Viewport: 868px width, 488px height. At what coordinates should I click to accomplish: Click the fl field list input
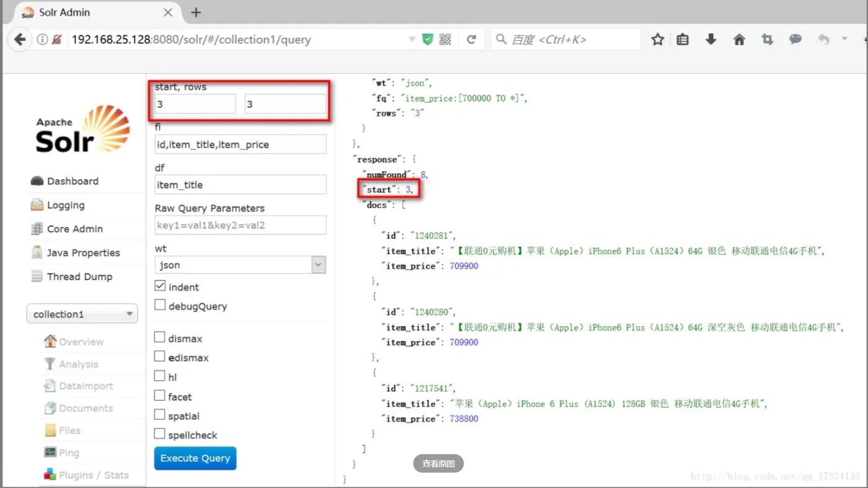(x=241, y=144)
